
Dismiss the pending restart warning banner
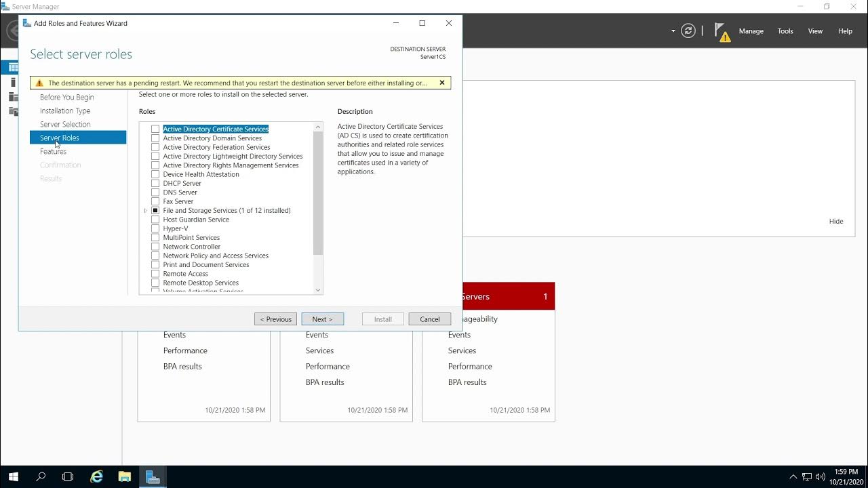point(442,83)
